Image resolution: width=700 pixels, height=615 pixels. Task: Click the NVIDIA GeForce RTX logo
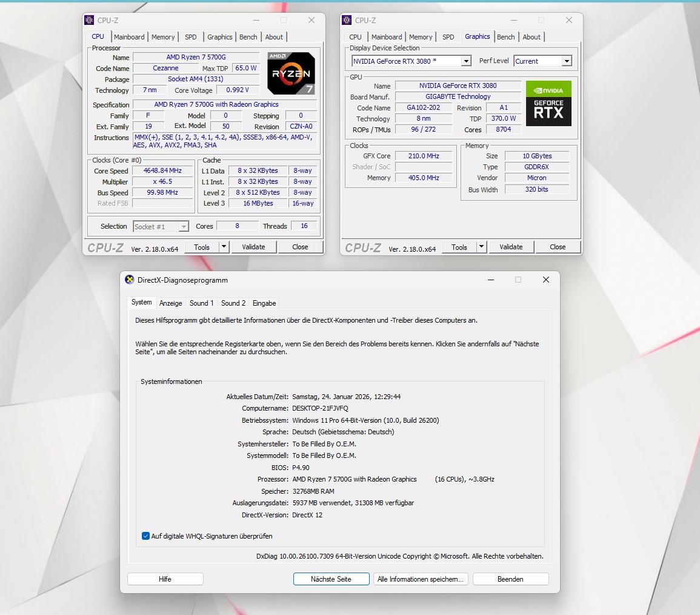click(548, 103)
